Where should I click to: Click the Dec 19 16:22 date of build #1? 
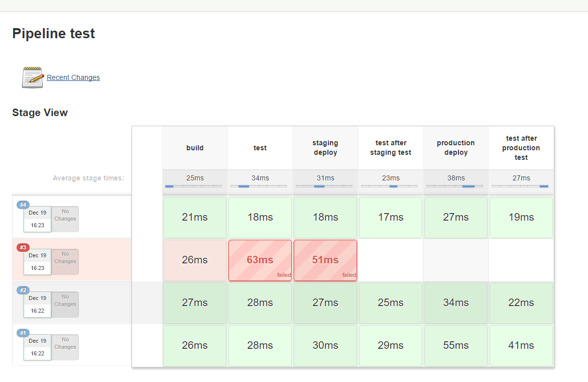pos(38,347)
